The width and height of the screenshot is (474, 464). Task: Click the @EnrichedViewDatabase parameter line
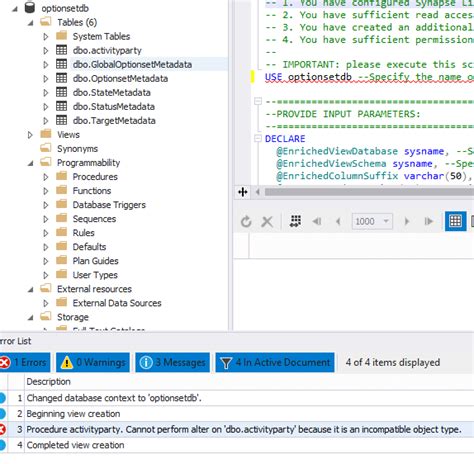coord(375,151)
